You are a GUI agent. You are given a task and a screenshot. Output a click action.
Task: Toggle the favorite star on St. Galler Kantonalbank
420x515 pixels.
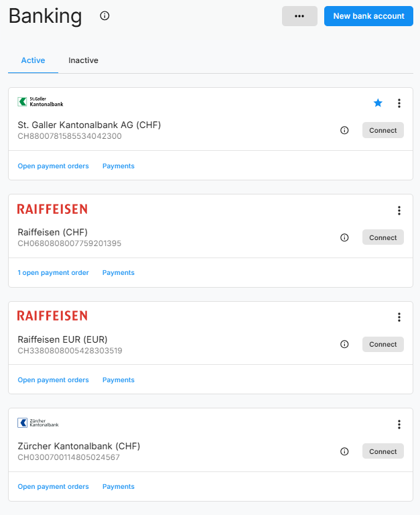point(378,103)
